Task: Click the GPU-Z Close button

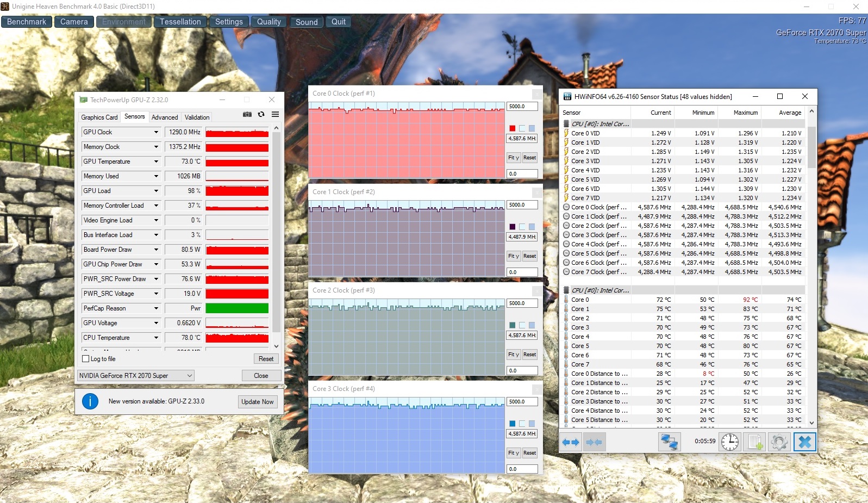Action: (261, 376)
